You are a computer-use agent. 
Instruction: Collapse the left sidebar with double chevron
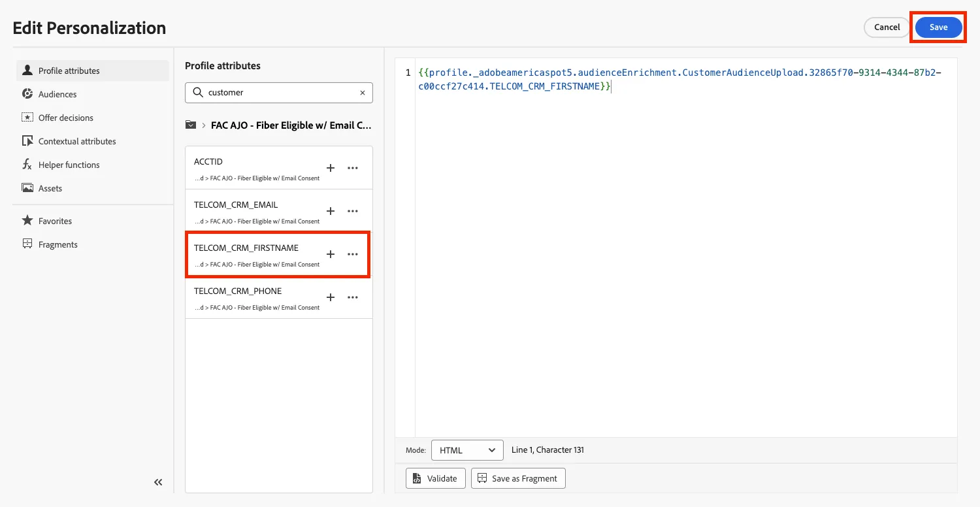pyautogui.click(x=158, y=482)
